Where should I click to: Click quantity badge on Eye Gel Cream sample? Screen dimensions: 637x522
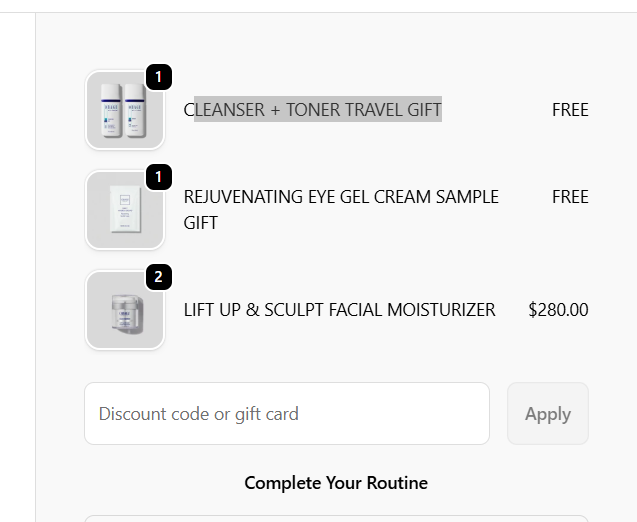(x=158, y=177)
